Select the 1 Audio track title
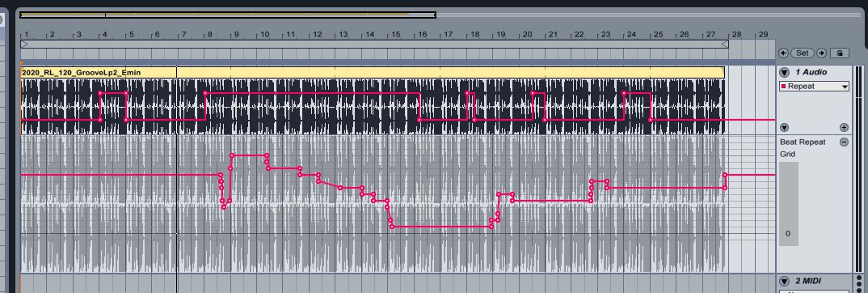This screenshot has width=868, height=293. tap(811, 73)
